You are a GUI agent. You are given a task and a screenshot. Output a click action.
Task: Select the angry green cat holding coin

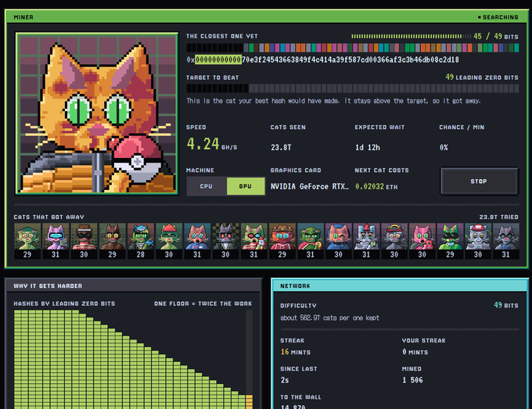311,241
